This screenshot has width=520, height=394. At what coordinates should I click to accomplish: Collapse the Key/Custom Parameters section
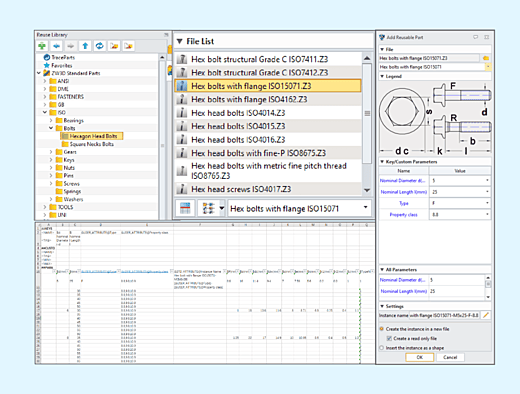click(x=382, y=162)
